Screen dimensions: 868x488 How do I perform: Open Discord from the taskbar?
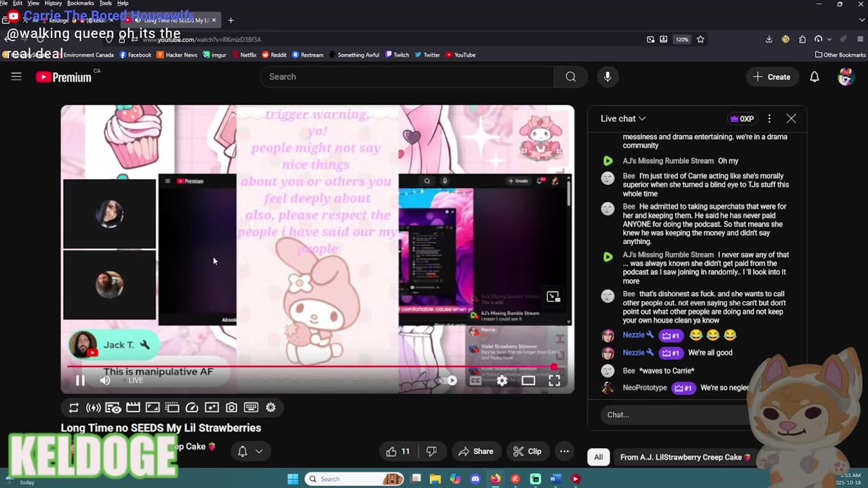pos(475,479)
